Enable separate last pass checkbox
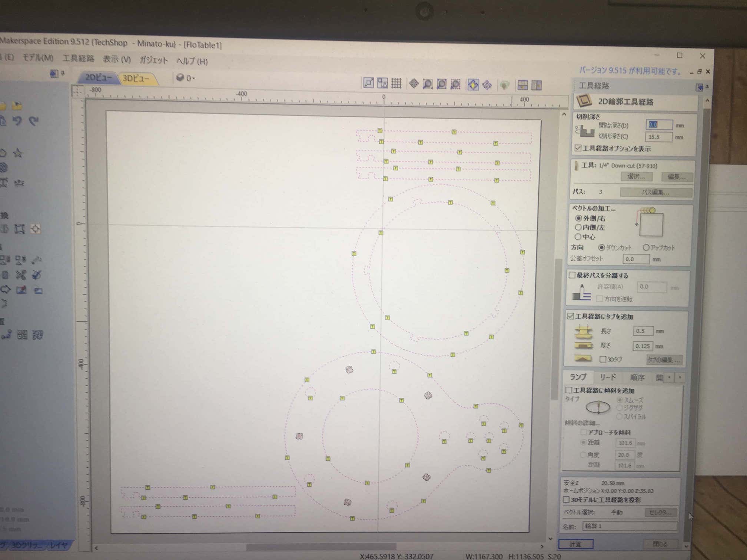The image size is (747, 560). click(x=572, y=275)
